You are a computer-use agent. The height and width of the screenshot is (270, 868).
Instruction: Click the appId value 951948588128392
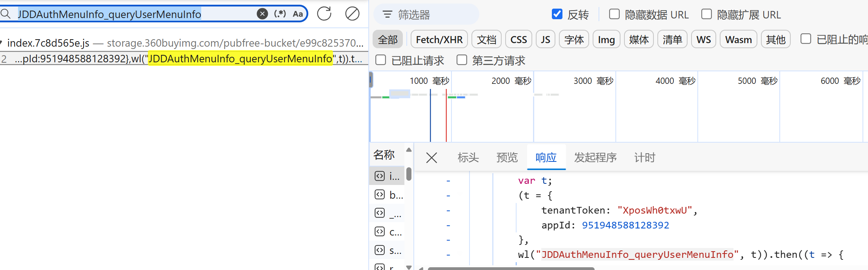(x=625, y=225)
